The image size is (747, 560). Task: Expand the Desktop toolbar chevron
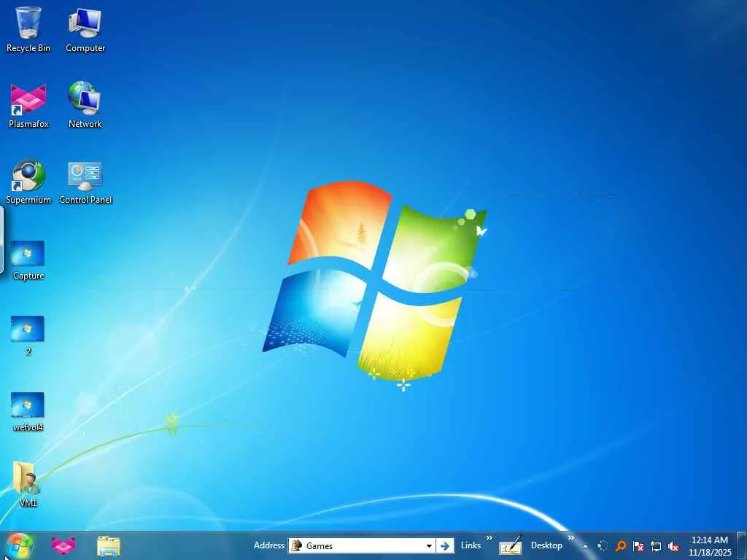tap(570, 538)
